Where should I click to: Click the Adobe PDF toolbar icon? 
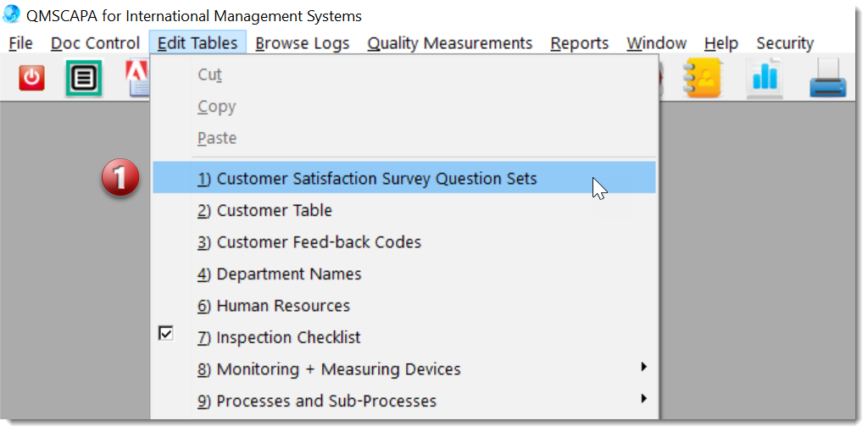(138, 78)
